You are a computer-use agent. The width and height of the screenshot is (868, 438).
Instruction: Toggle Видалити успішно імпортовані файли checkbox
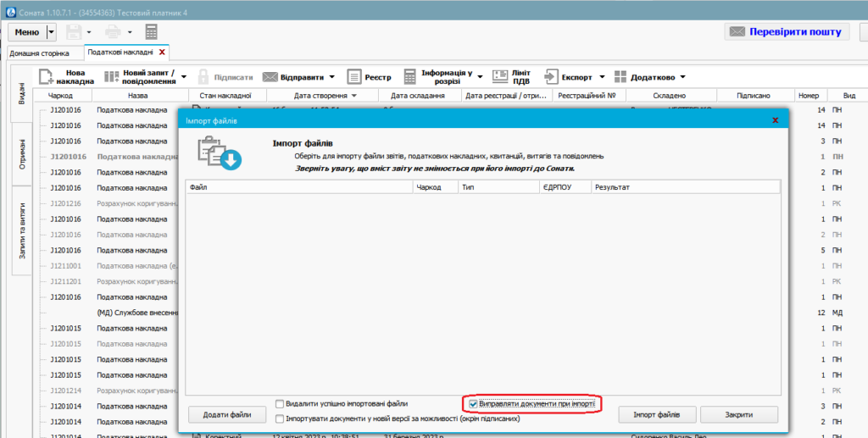(280, 404)
